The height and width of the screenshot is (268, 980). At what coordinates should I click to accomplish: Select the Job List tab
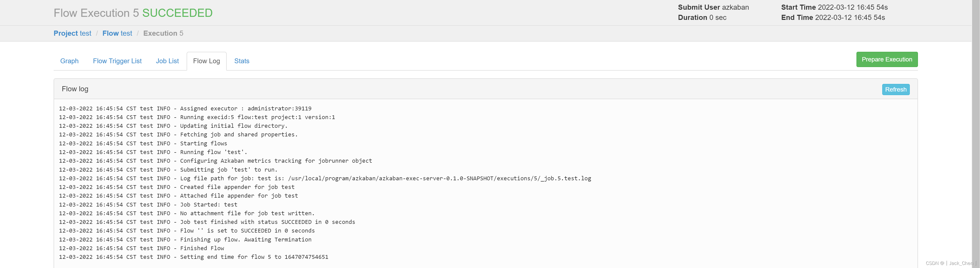(167, 61)
